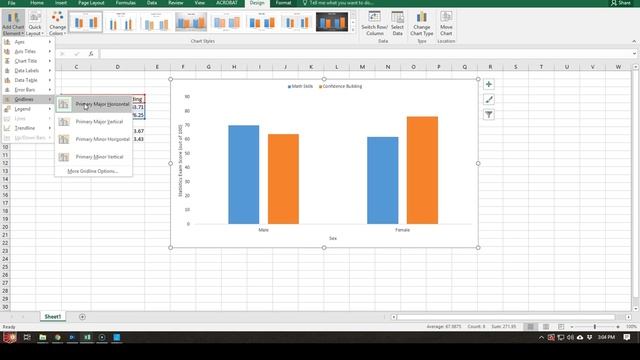
Task: Switch to the Formulas ribbon tab
Action: coord(126,3)
